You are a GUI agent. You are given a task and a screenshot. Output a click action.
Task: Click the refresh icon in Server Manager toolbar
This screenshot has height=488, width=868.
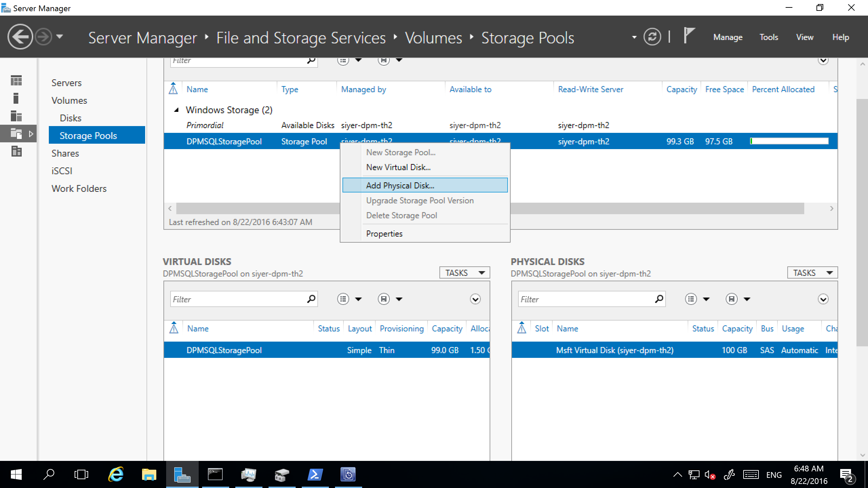tap(655, 37)
